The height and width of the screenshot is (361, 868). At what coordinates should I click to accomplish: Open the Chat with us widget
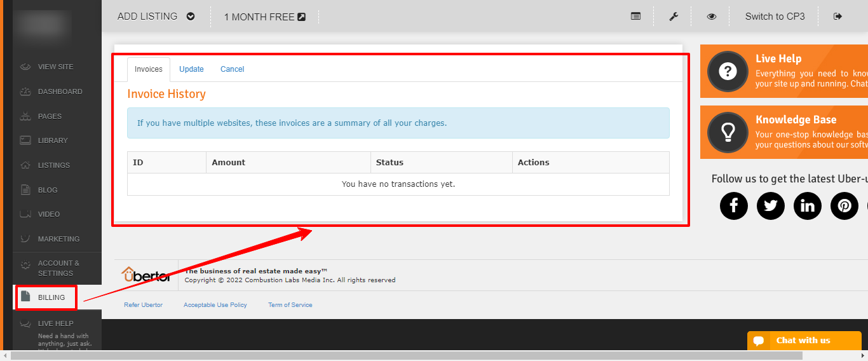point(803,341)
